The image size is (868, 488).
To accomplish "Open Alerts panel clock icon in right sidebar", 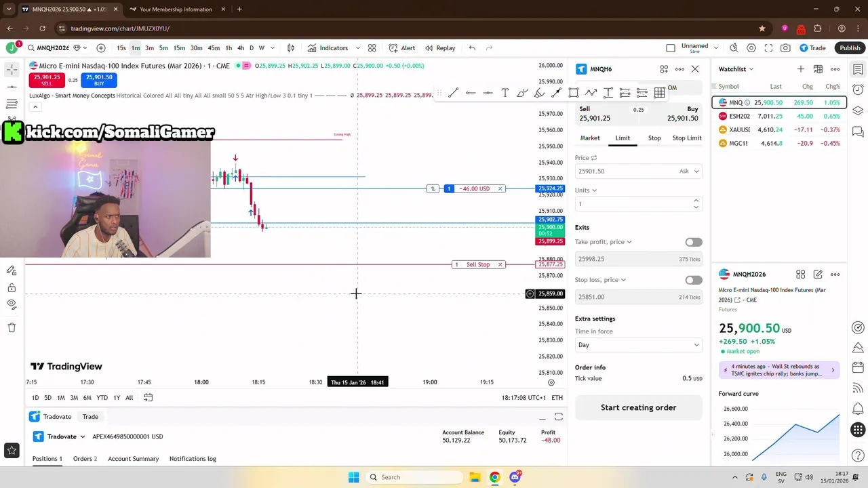I will [858, 90].
